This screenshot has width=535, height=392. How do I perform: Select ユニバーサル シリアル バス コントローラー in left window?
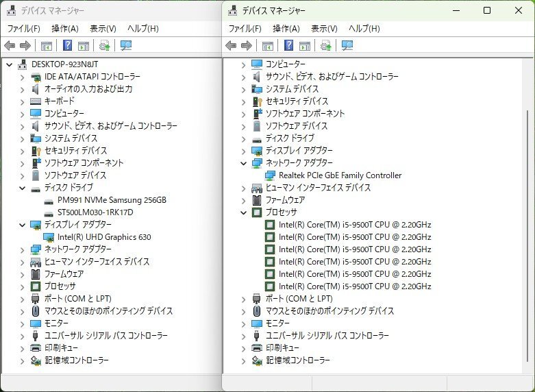click(106, 335)
